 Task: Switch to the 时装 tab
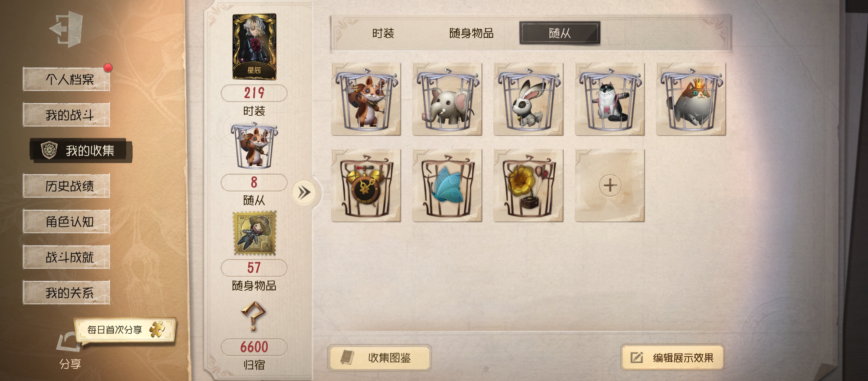pyautogui.click(x=383, y=34)
